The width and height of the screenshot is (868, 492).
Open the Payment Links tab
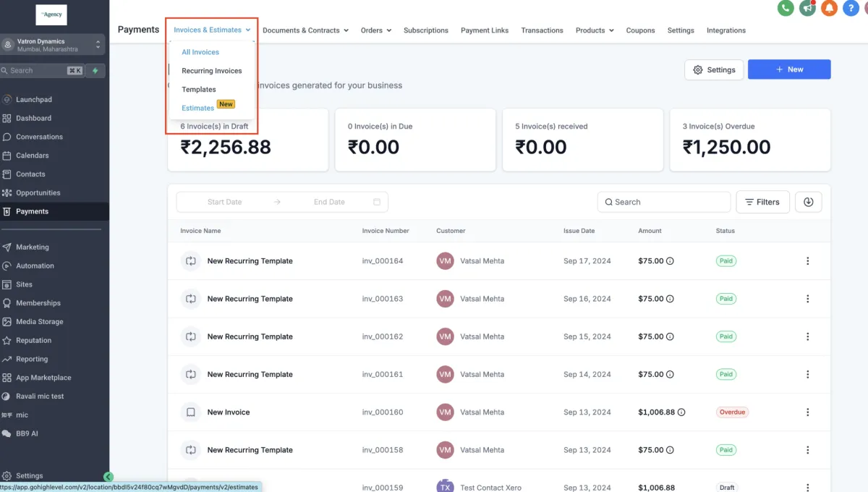point(485,30)
